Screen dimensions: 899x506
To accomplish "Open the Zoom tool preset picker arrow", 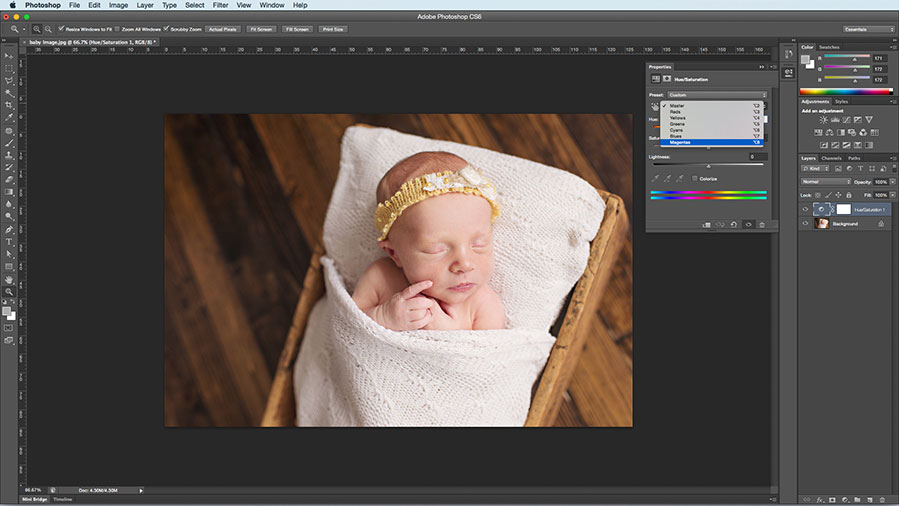I will click(24, 29).
